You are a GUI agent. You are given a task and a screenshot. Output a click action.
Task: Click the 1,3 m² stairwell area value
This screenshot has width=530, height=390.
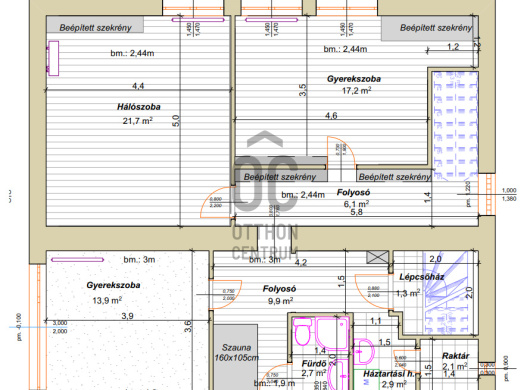point(408,293)
